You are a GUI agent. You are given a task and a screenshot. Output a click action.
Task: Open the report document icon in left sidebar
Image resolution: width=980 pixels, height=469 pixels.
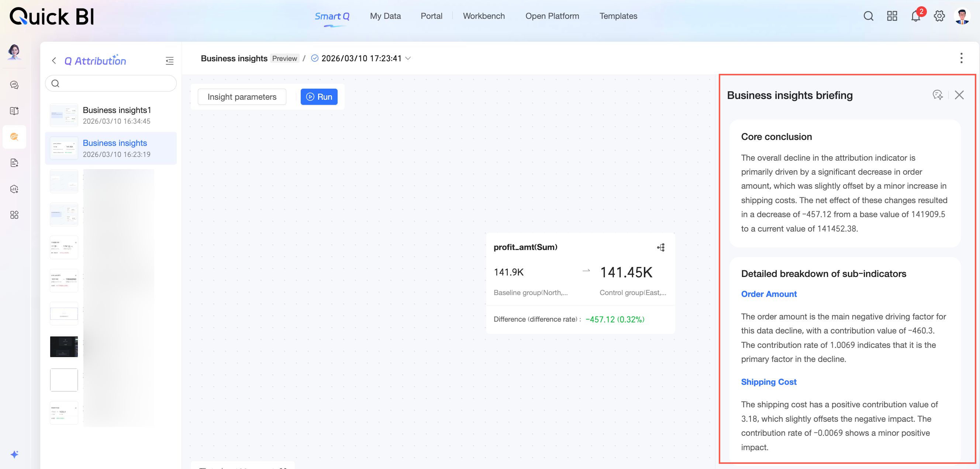tap(14, 163)
